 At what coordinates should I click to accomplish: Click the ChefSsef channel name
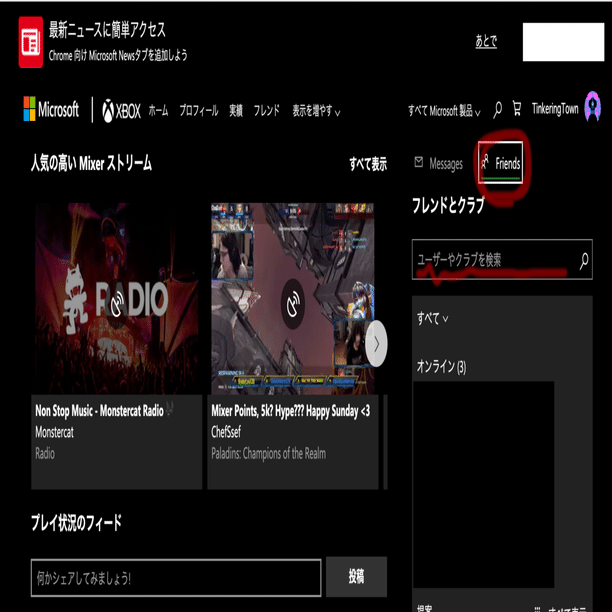226,432
